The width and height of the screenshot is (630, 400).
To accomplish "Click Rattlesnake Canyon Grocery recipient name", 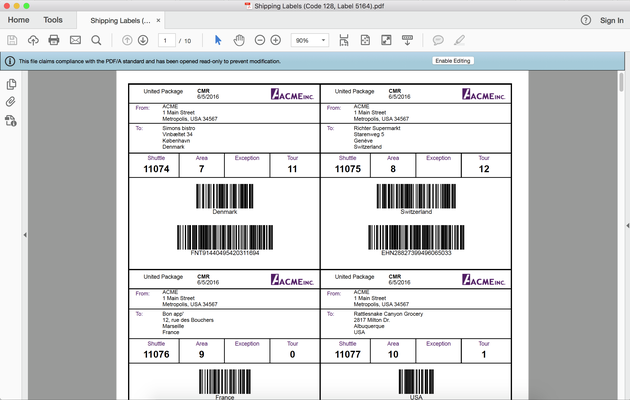I will click(x=388, y=314).
